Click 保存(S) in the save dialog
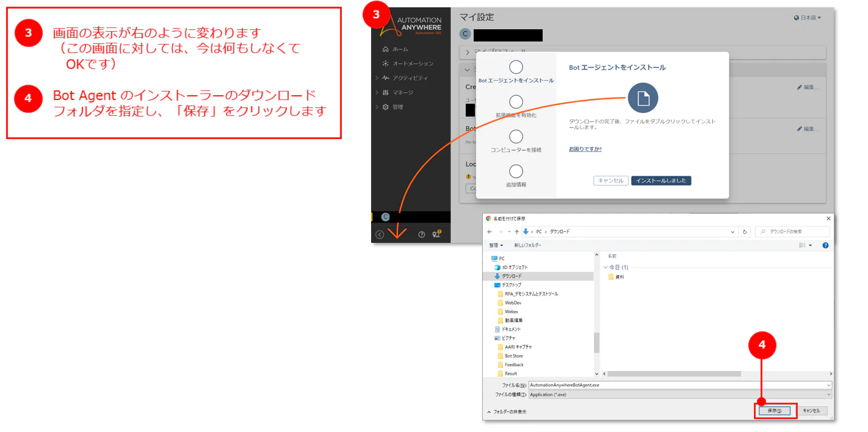Screen dimensions: 868x432 coord(774,411)
